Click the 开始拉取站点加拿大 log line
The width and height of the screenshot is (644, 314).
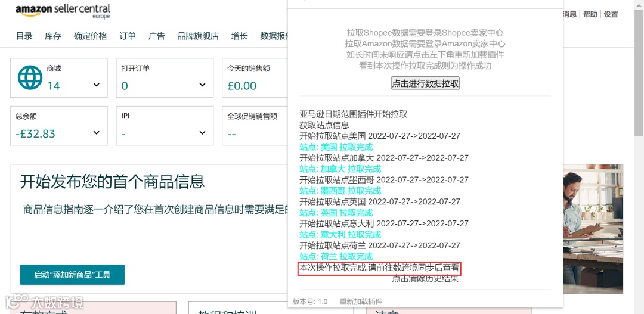click(x=384, y=158)
